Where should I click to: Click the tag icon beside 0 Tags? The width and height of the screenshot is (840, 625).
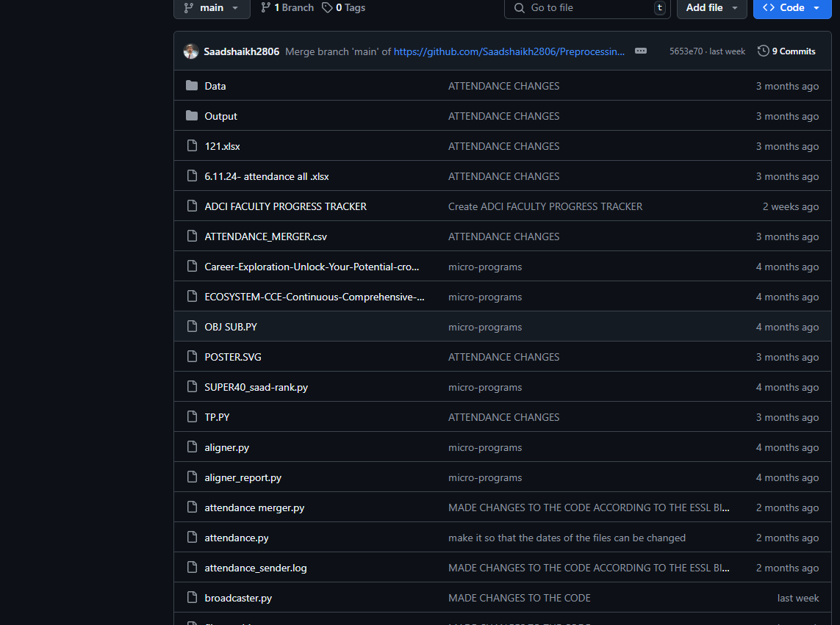click(x=327, y=7)
